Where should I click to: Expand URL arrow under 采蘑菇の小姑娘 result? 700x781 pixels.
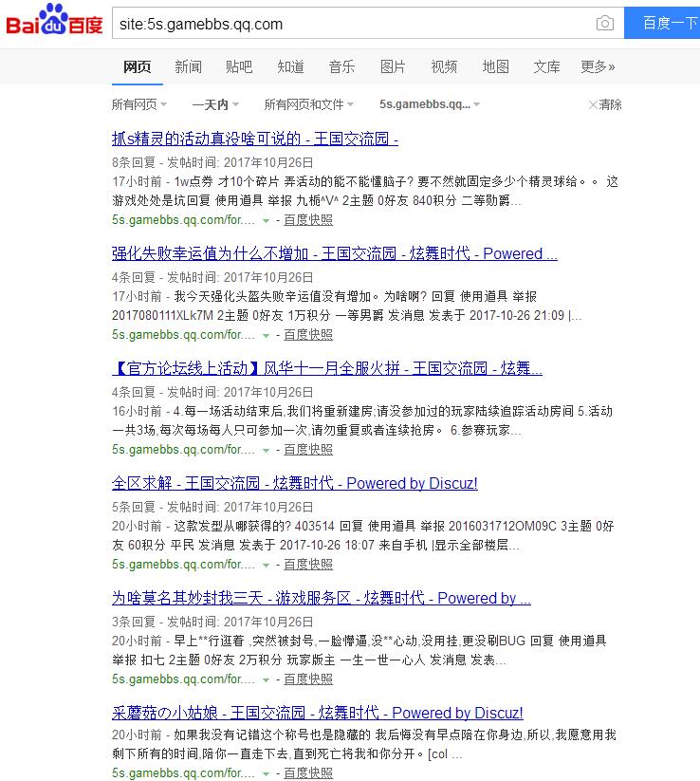266,773
